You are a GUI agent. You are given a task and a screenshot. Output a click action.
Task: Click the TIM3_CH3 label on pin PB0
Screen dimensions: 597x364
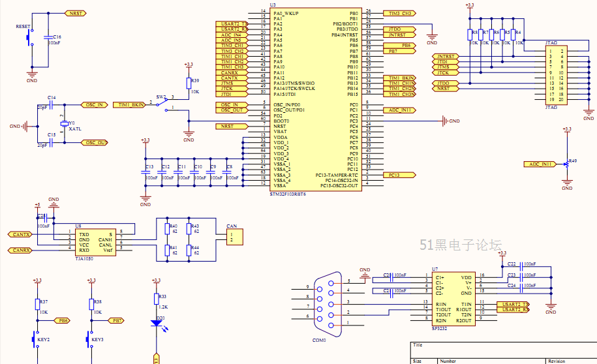(x=400, y=13)
